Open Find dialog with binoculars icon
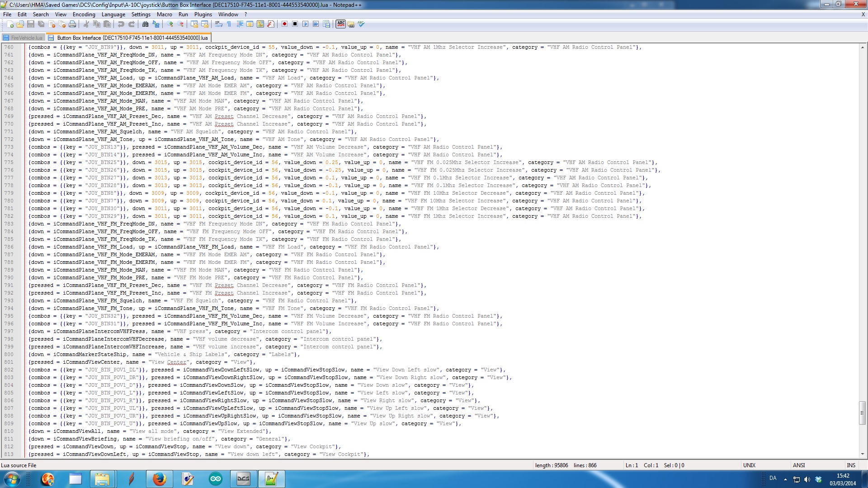868x488 pixels. click(x=145, y=24)
